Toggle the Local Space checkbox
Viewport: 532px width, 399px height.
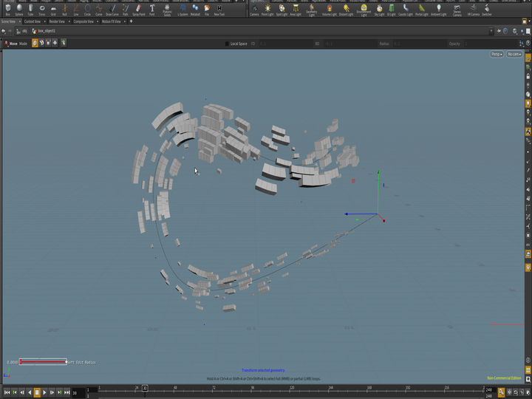click(227, 44)
